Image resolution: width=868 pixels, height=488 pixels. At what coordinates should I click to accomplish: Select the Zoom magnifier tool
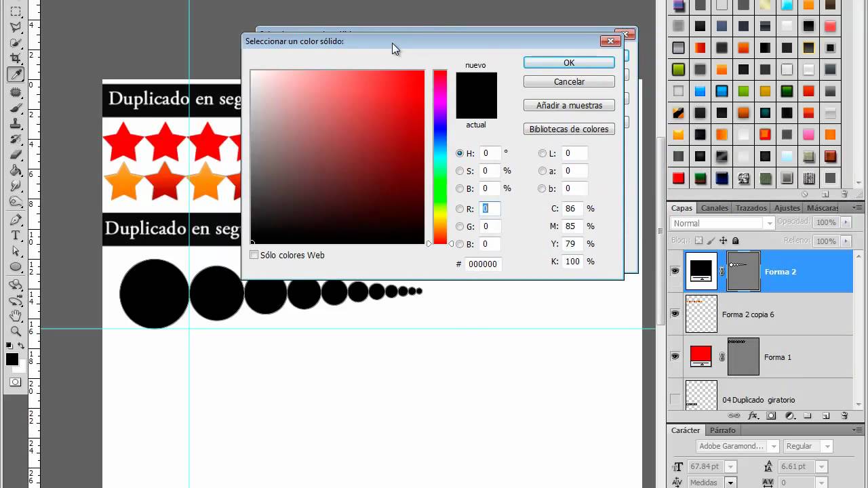point(16,331)
